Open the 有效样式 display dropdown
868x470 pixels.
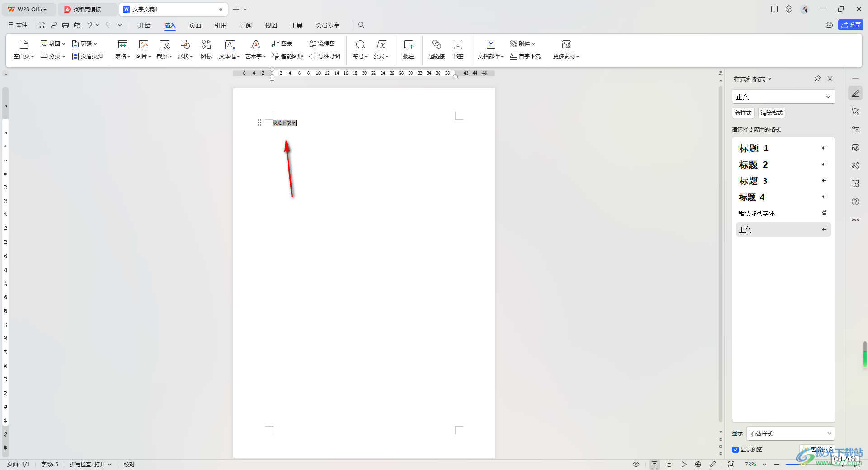coord(791,433)
